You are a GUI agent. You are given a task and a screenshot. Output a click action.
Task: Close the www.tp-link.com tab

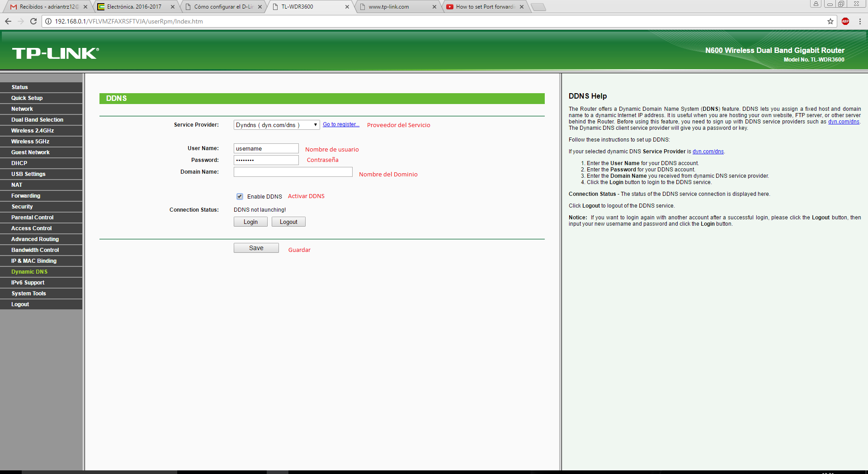pyautogui.click(x=434, y=7)
